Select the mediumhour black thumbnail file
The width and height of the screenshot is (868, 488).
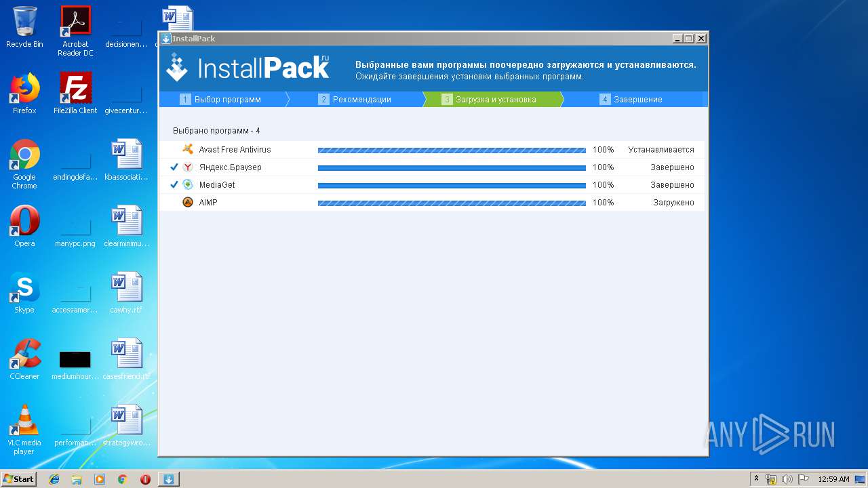pyautogui.click(x=75, y=359)
